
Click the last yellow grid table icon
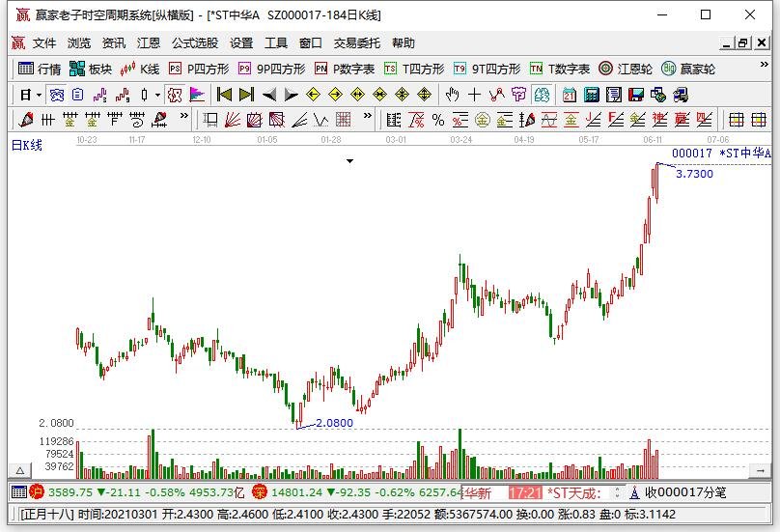[x=759, y=120]
